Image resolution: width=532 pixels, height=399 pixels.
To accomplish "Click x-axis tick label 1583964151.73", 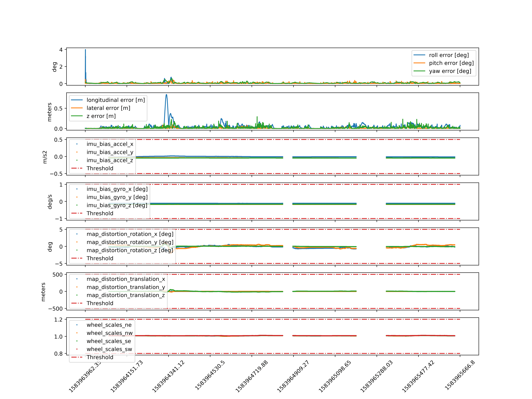I will pos(127,376).
